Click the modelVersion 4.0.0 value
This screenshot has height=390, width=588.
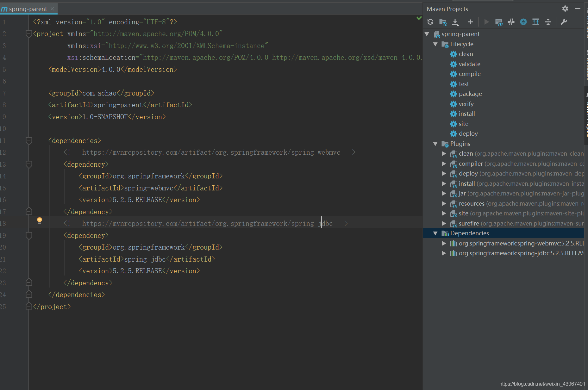(x=111, y=69)
